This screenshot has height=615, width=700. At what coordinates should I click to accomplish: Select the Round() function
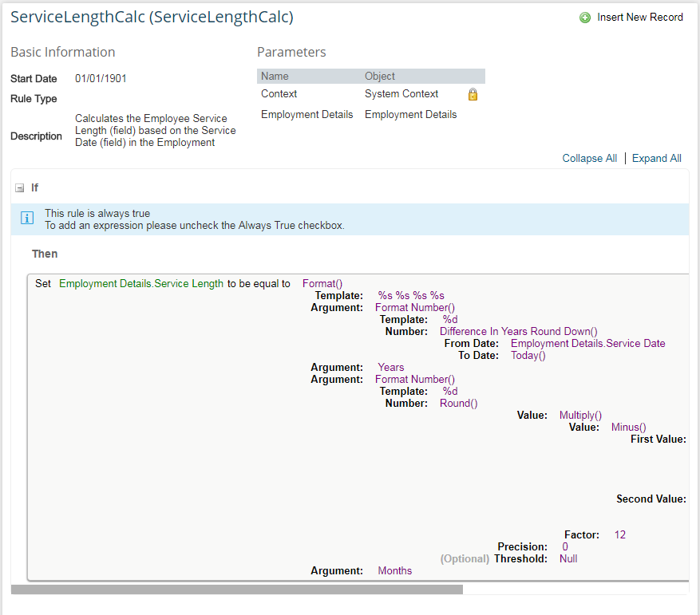pos(458,404)
